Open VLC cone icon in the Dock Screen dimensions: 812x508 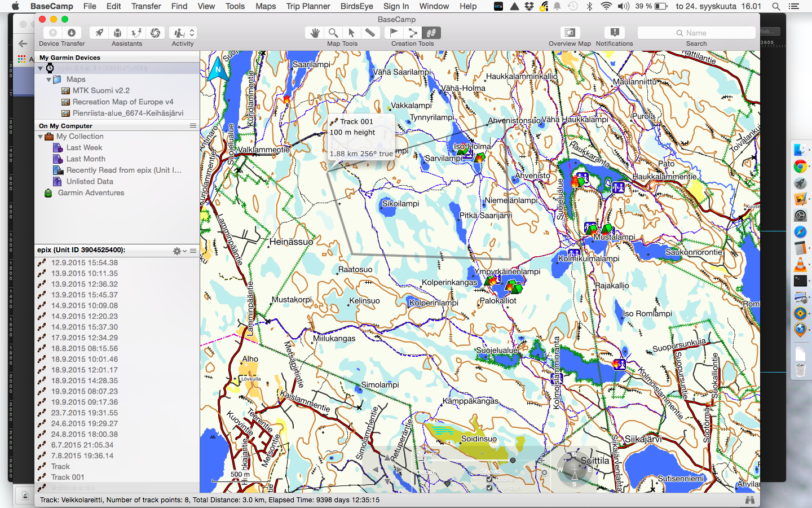(800, 264)
